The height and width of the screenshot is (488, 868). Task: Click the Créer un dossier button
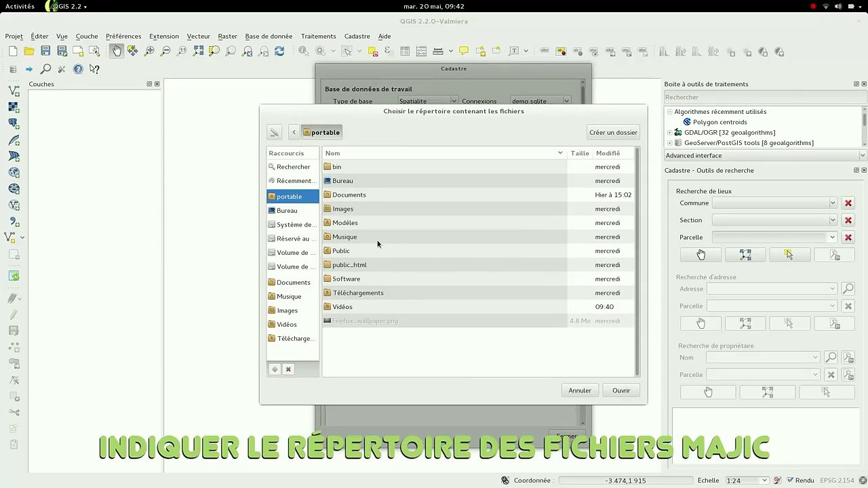614,132
